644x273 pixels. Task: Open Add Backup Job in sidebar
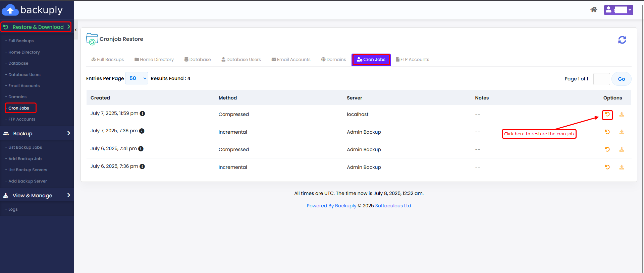pyautogui.click(x=25, y=159)
